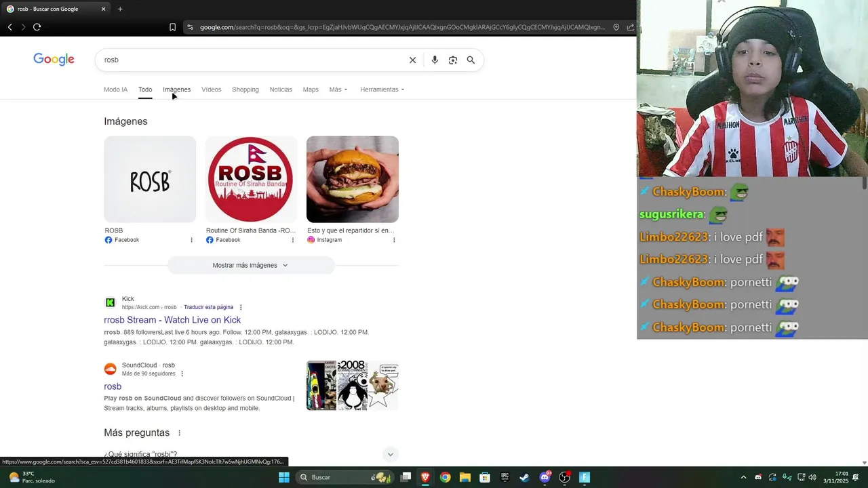Click the magnifying glass search button

pos(471,60)
